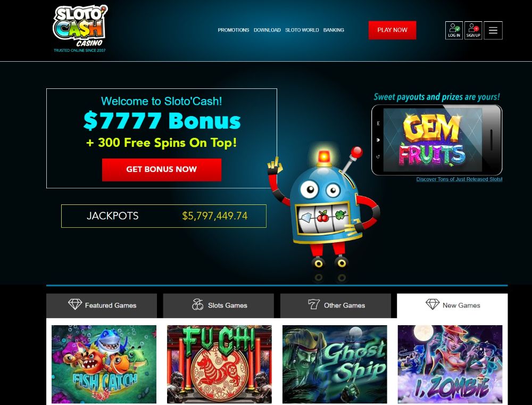Screen dimensions: 532x405
Task: Open the Ghost Ship game thumbnail
Action: pyautogui.click(x=335, y=364)
